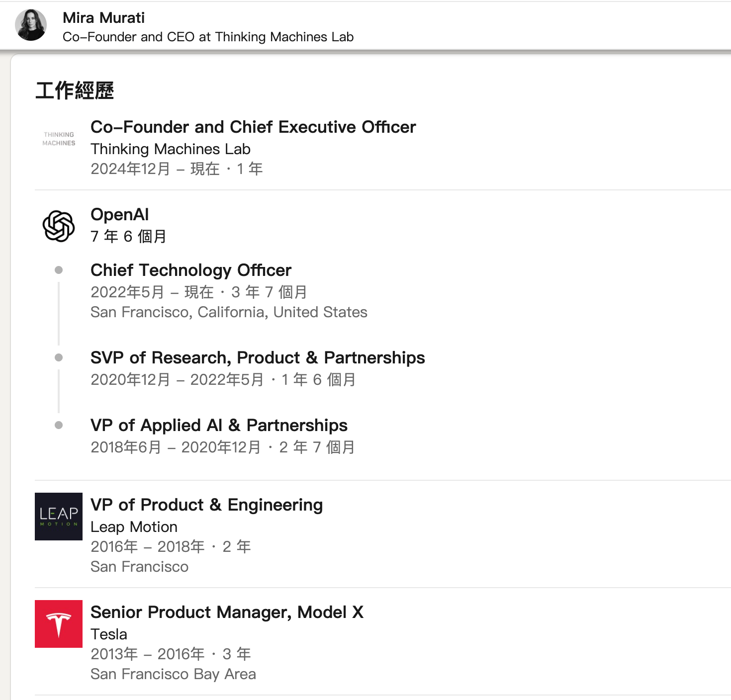Click the SVP of Research timeline bullet
Screen dimensions: 731x700
coord(59,357)
